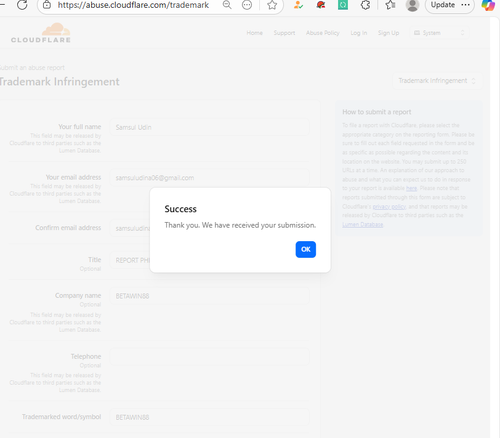Image resolution: width=500 pixels, height=438 pixels.
Task: Click the green square extension icon
Action: 343,5
